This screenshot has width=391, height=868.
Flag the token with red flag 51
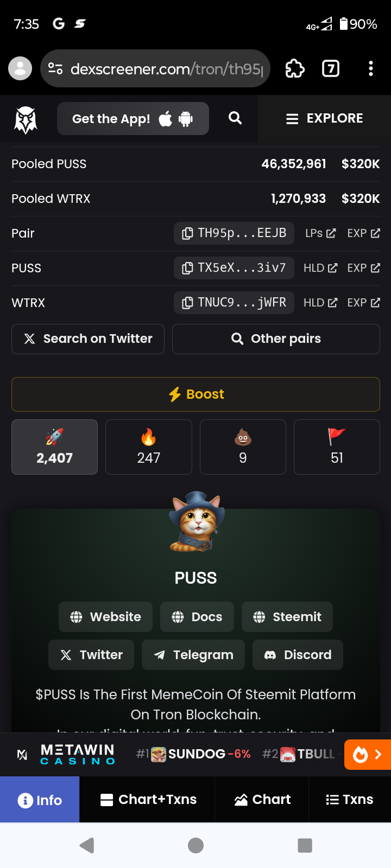pyautogui.click(x=337, y=447)
